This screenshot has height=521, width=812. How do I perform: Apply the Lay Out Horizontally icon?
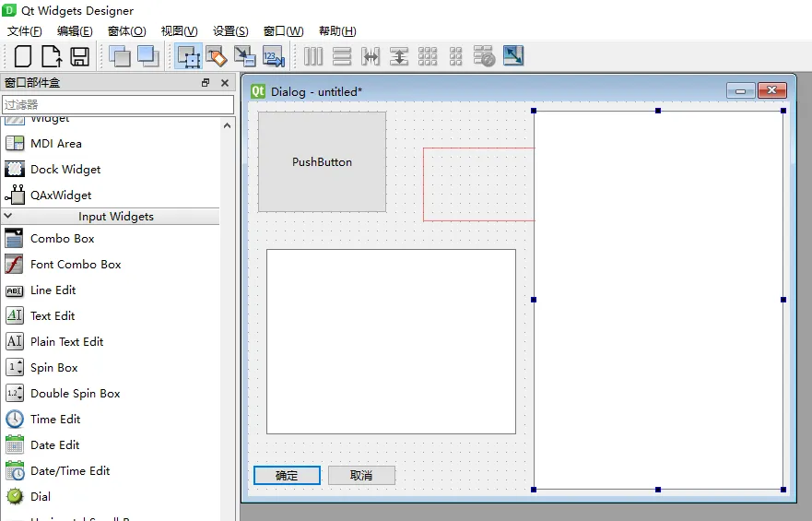click(312, 56)
